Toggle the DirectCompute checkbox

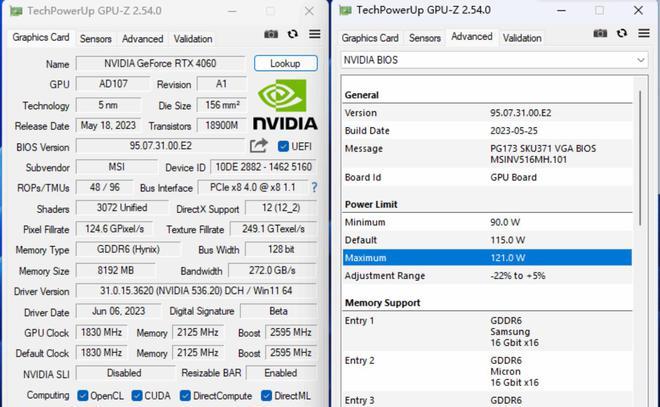tap(185, 396)
